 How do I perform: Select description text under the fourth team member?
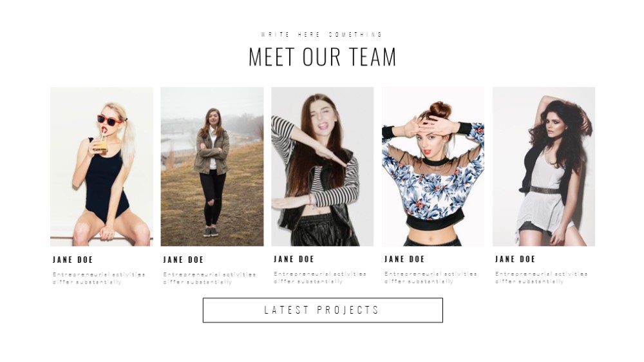(x=431, y=278)
